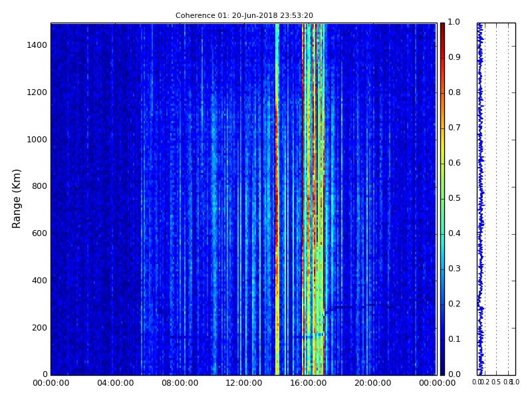The height and width of the screenshot is (399, 532).
Task: Click the 0.5 tick label of the profile plot
Action: (x=496, y=382)
